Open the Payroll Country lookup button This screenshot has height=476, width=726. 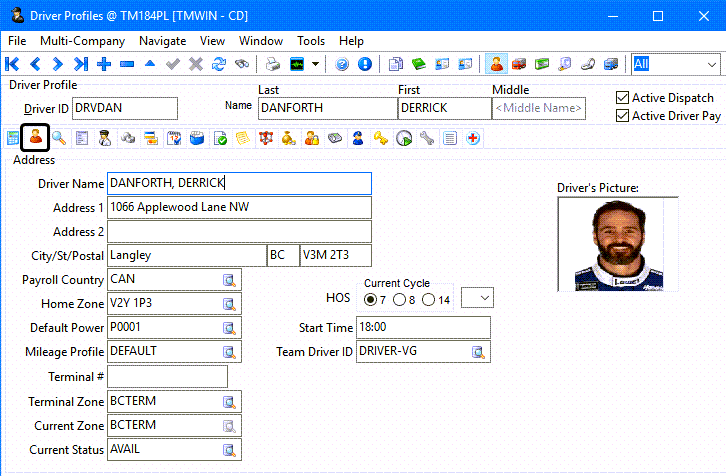click(x=229, y=280)
